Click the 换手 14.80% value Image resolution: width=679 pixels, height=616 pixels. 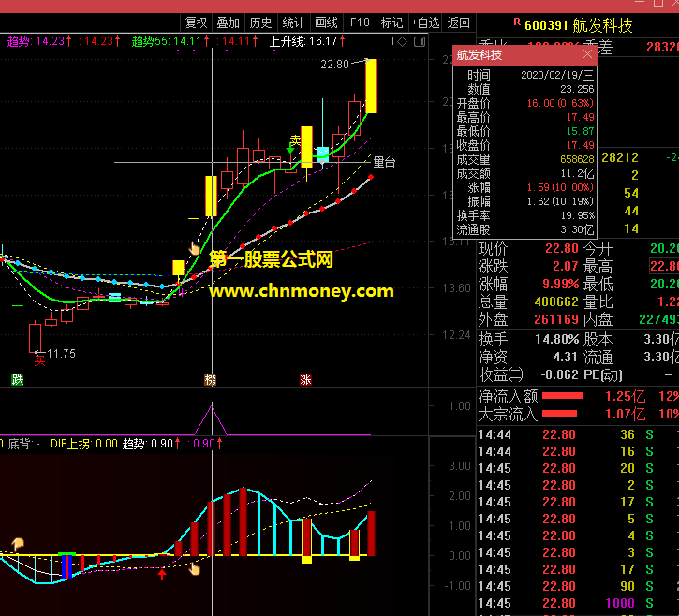tap(557, 339)
